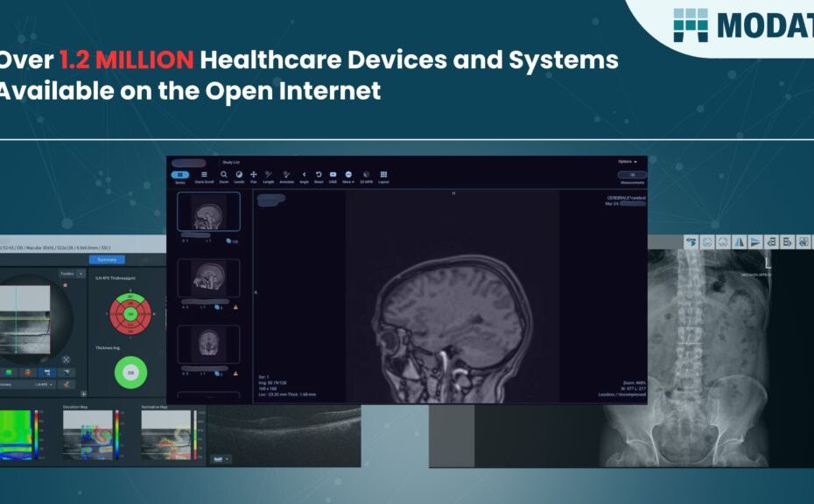814x504 pixels.
Task: Click the rightmost icon in fundus icon row
Action: pyautogui.click(x=67, y=372)
